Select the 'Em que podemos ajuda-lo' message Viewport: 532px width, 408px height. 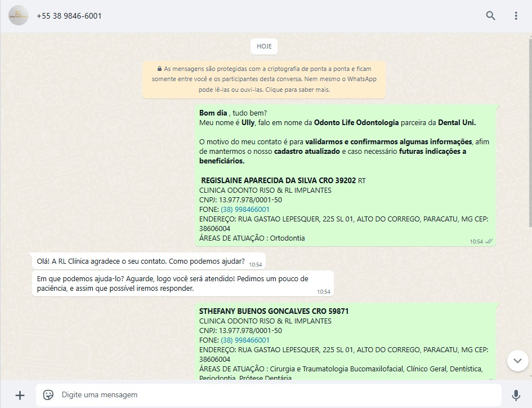coord(169,283)
